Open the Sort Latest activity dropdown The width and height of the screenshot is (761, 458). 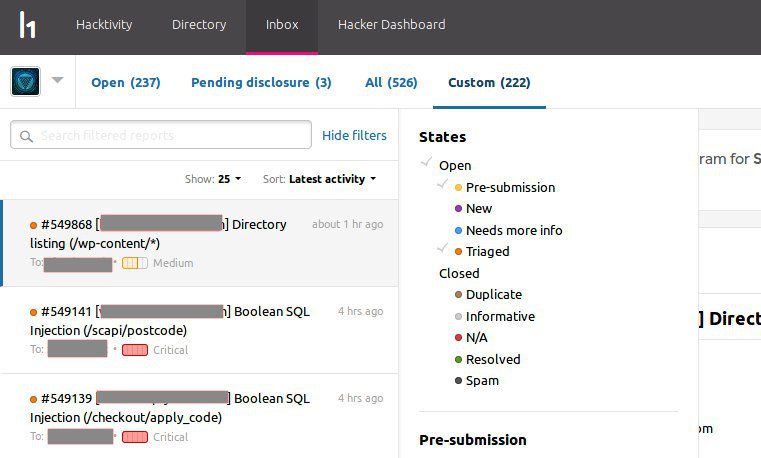[319, 179]
